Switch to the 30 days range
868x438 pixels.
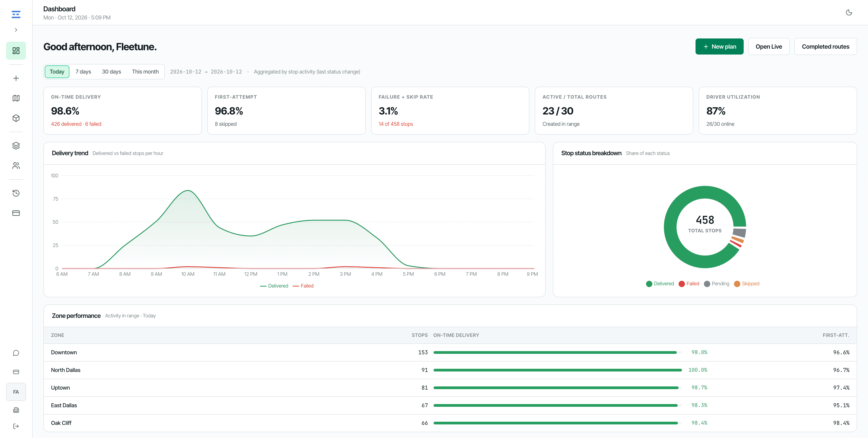click(x=111, y=71)
